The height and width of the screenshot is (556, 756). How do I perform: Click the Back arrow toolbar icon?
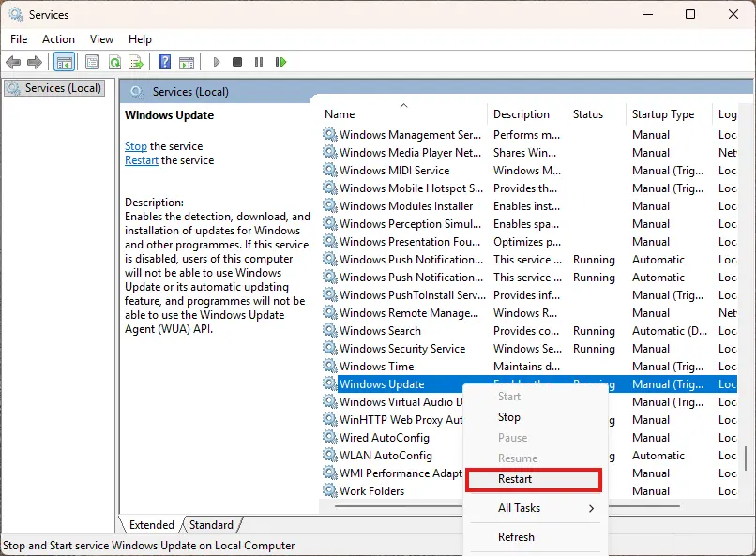[13, 62]
